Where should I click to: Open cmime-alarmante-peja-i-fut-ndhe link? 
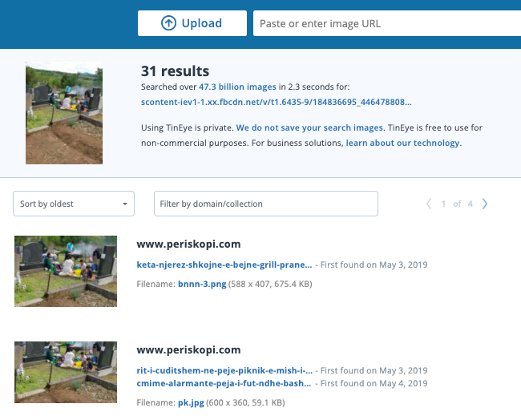(x=224, y=383)
